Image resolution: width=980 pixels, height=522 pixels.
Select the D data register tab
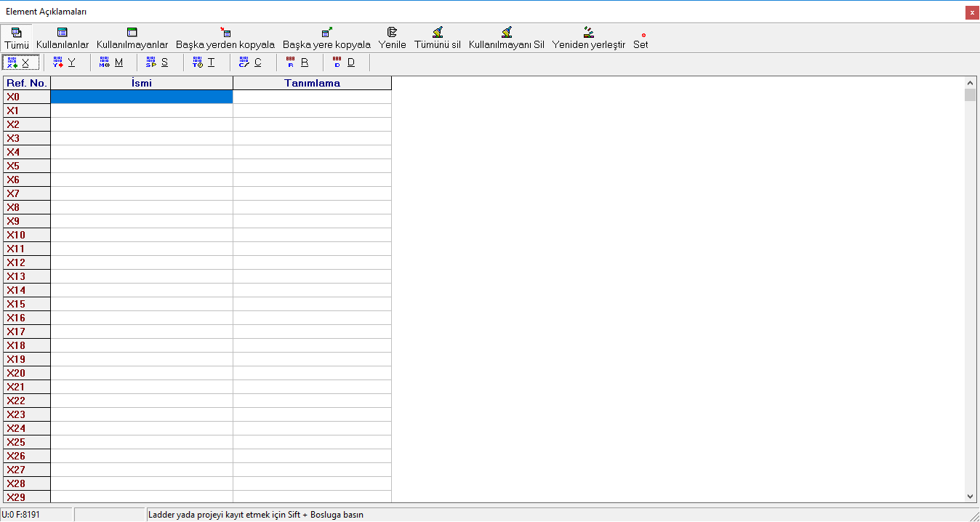tap(344, 63)
